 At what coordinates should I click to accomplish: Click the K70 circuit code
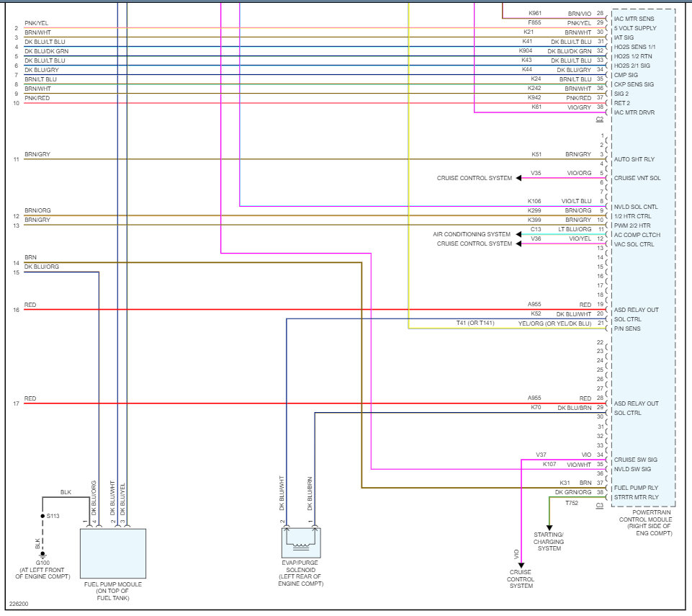[536, 407]
